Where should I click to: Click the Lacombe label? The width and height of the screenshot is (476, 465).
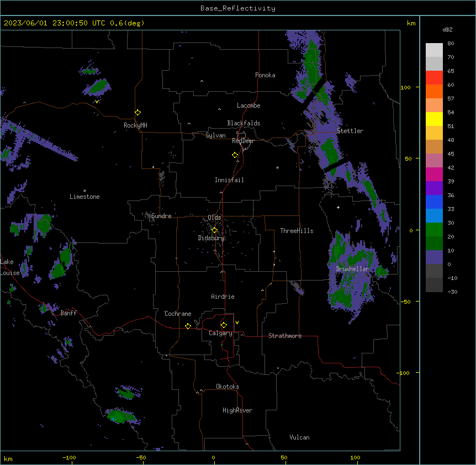tap(248, 105)
